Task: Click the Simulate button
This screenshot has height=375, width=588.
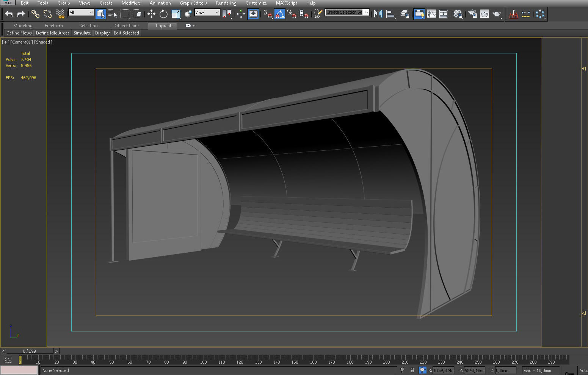Action: point(82,33)
